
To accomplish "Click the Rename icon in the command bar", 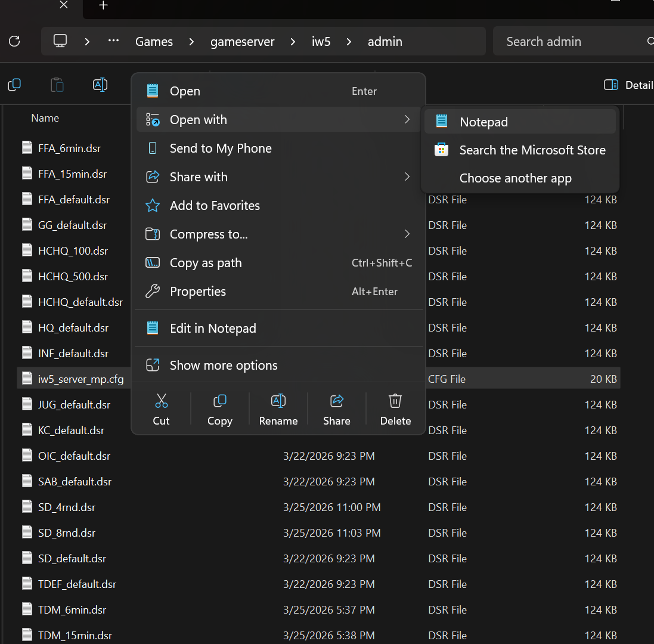I will coord(100,85).
